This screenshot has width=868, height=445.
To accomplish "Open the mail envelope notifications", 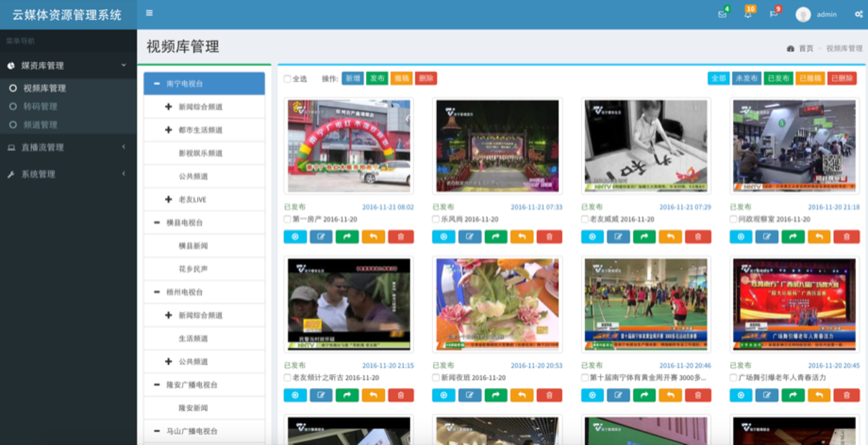I will (722, 14).
